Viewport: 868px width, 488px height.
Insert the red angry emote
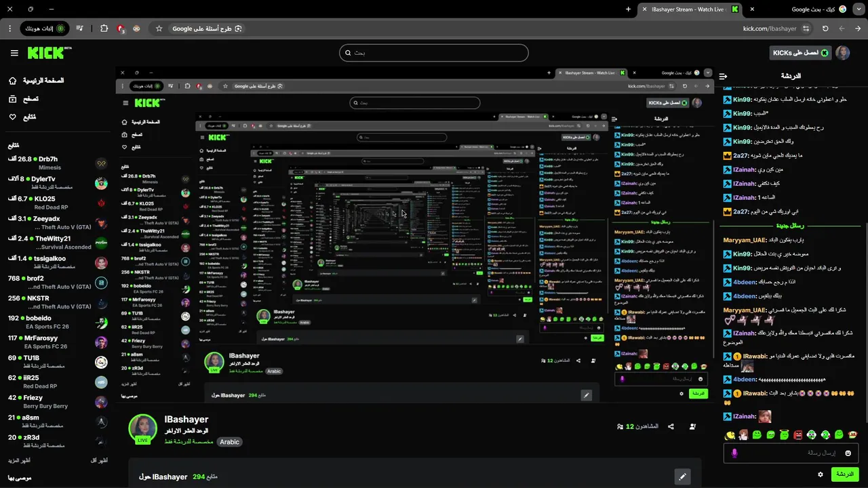[x=798, y=434]
